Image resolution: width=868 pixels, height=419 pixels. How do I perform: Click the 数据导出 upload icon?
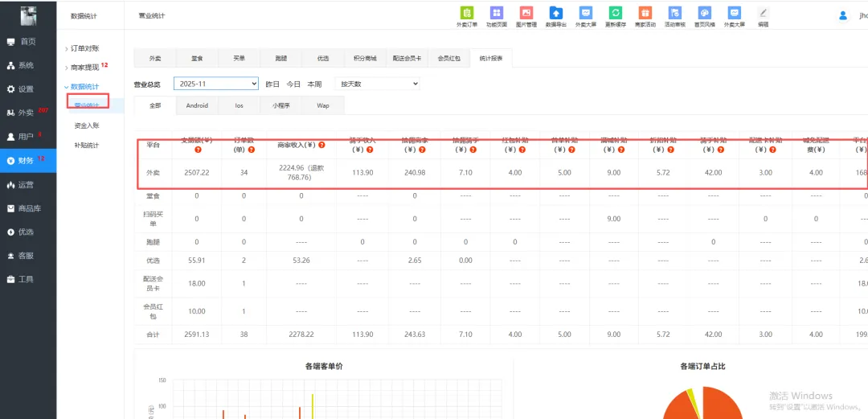556,14
